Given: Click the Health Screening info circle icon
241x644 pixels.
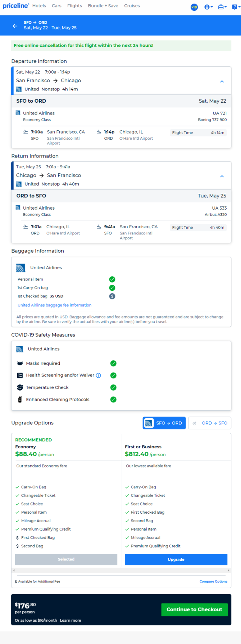Looking at the screenshot, I should (x=98, y=375).
